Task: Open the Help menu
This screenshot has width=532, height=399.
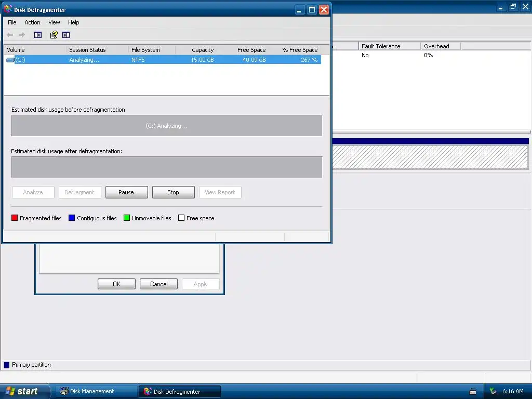Action: pyautogui.click(x=73, y=22)
